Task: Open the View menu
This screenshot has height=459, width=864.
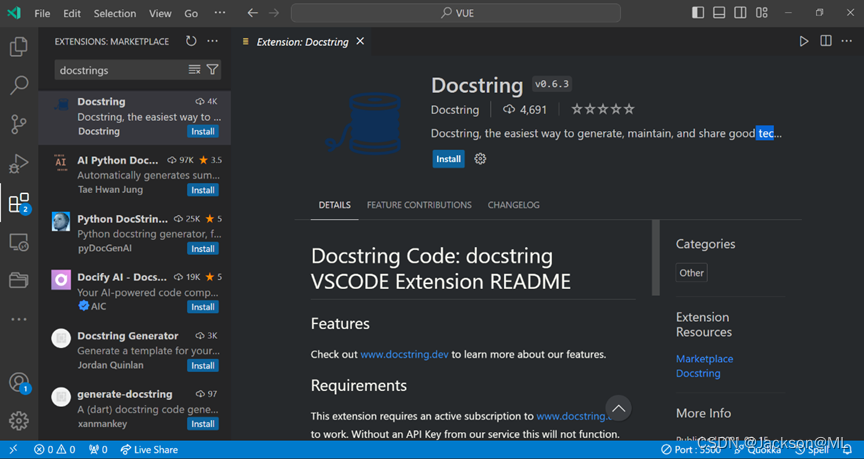Action: click(160, 13)
